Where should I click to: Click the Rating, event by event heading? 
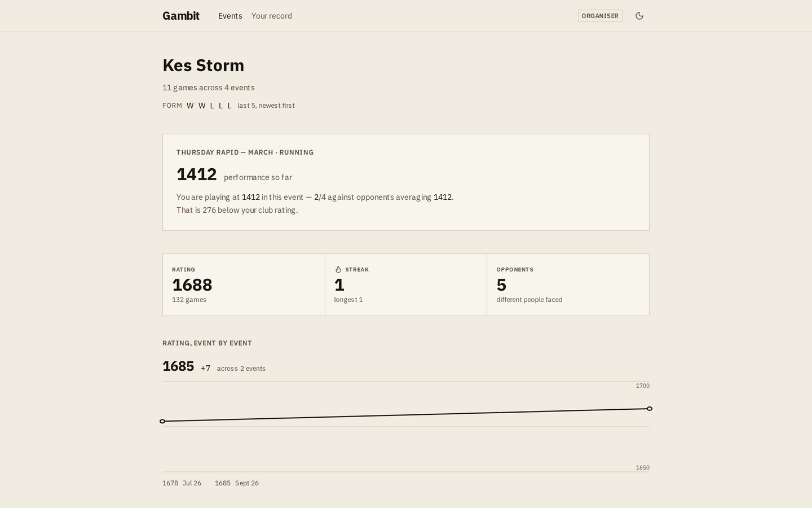click(x=207, y=343)
